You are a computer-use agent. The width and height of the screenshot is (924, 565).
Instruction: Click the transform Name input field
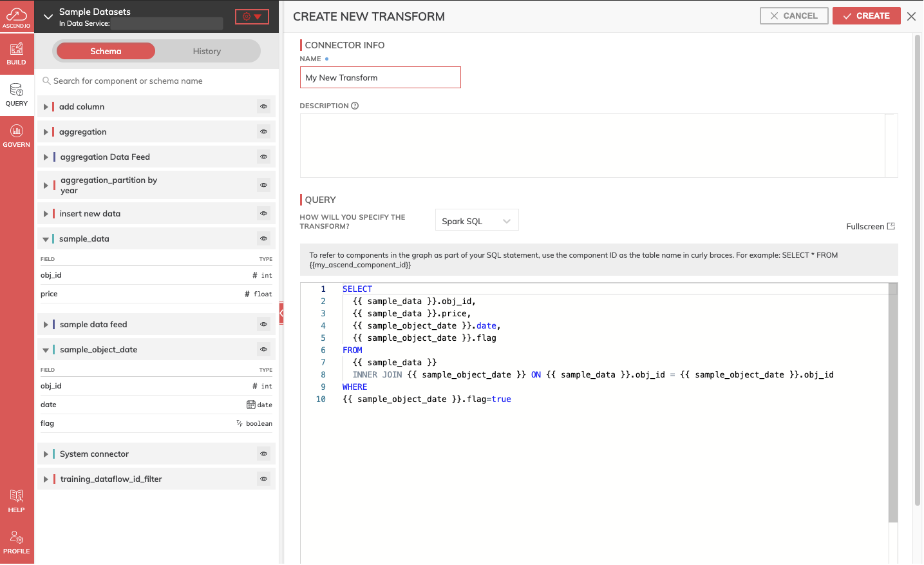point(380,78)
